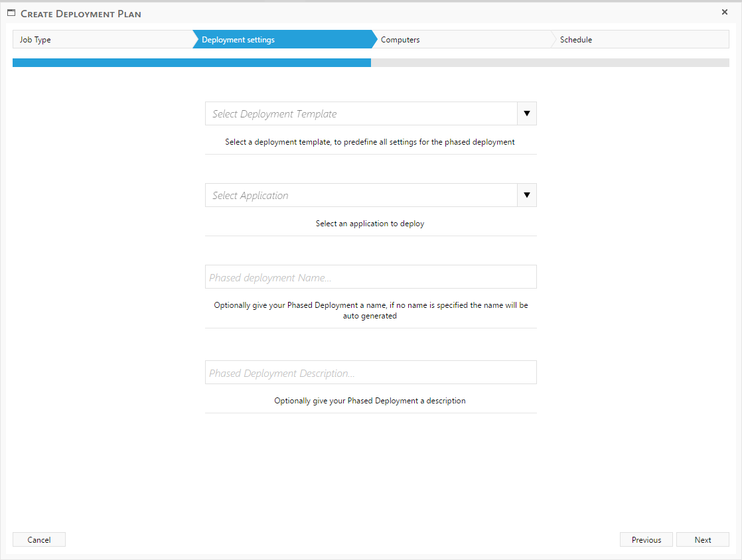Click the 'Select an application to deploy' hint
742x560 pixels.
(370, 224)
